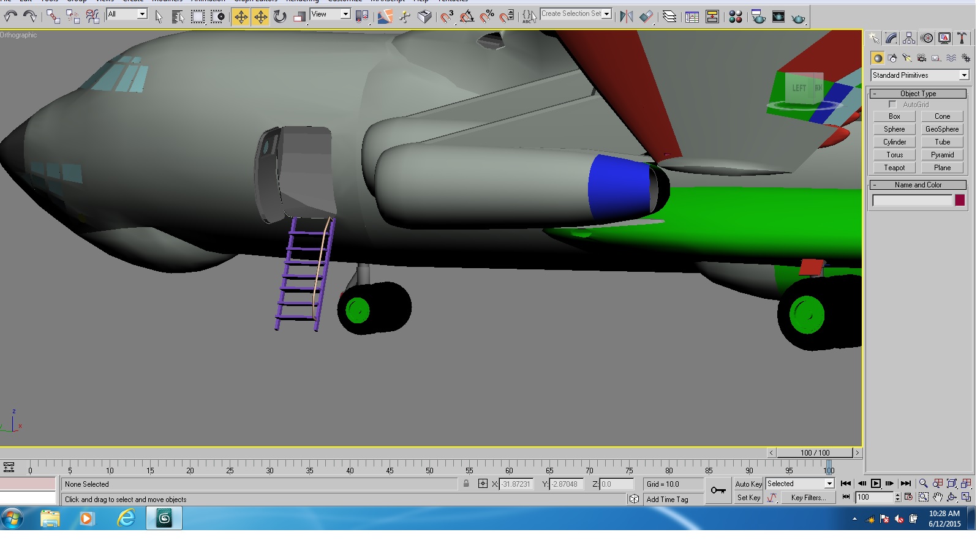Open the Material Editor icon

click(x=736, y=17)
